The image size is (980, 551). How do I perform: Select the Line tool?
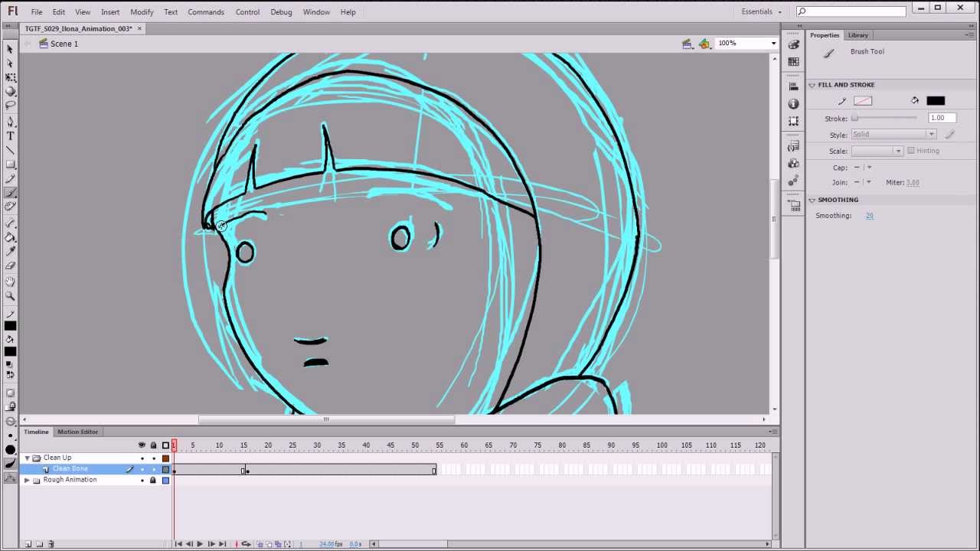point(10,150)
